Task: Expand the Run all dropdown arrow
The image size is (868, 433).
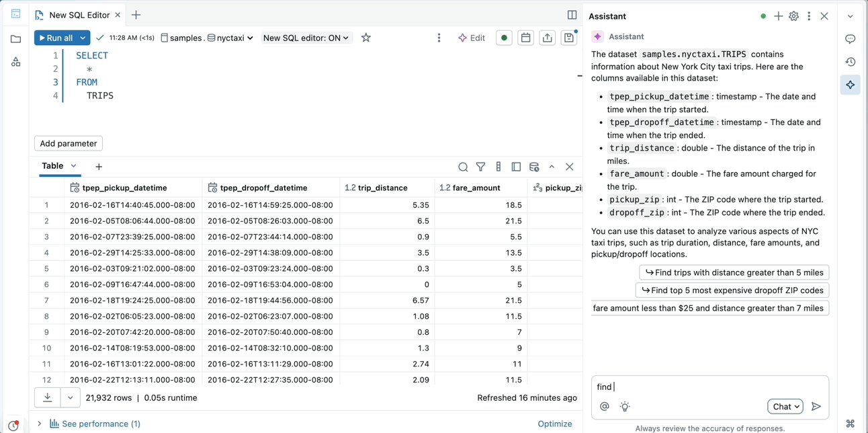Action: click(x=83, y=38)
